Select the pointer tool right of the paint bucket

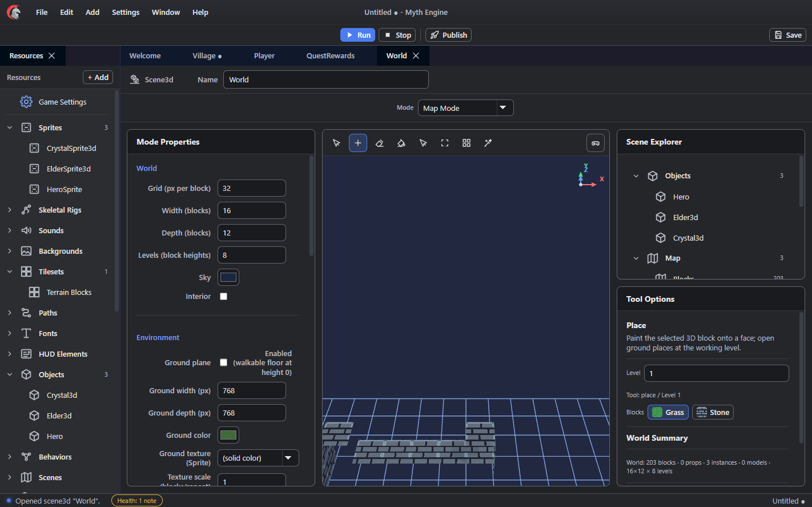[x=423, y=143]
